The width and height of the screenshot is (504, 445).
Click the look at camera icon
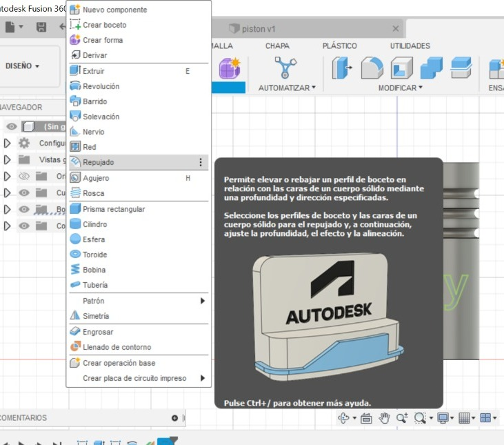[366, 418]
